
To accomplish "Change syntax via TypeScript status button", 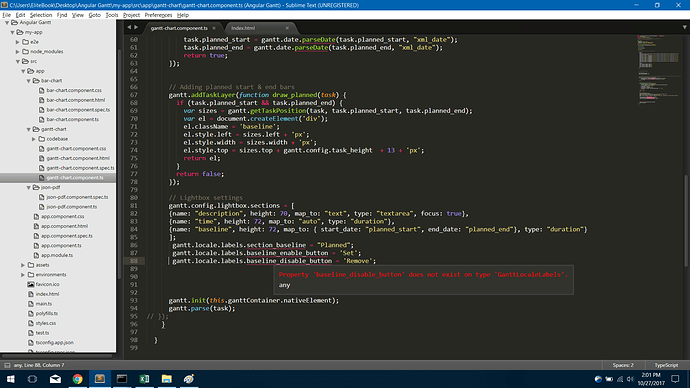I will pyautogui.click(x=666, y=365).
